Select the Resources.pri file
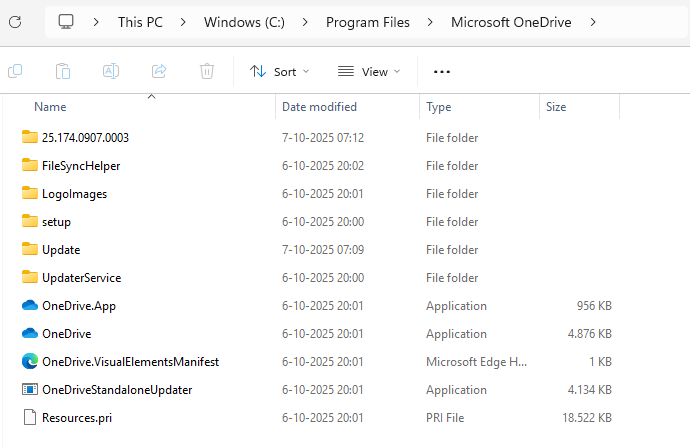690x448 pixels. (x=76, y=418)
